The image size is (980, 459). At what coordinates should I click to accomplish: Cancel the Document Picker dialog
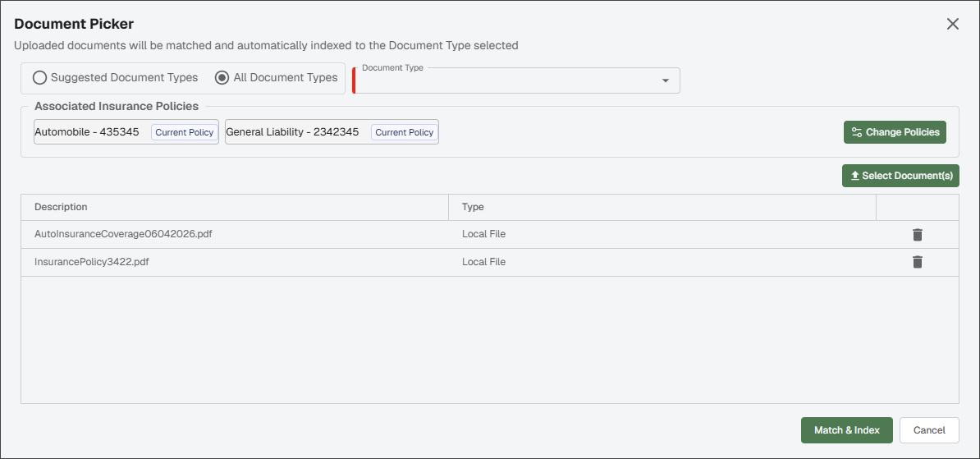click(x=929, y=430)
